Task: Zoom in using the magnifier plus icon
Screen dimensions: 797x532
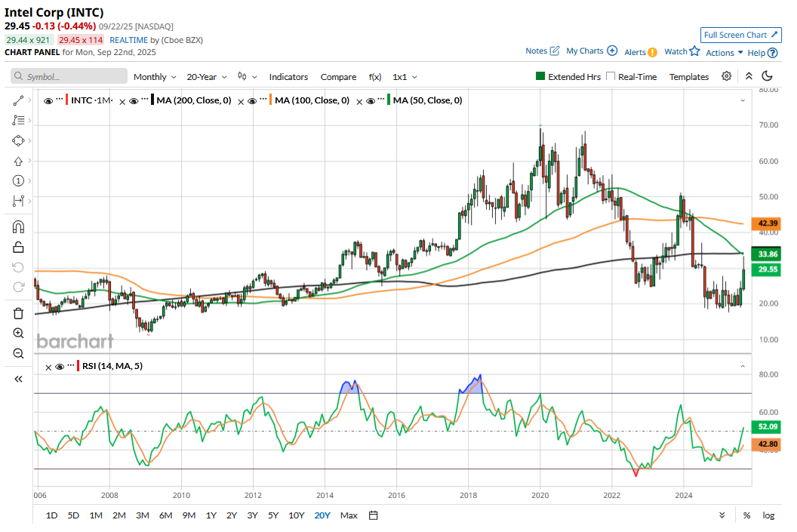Action: point(19,333)
